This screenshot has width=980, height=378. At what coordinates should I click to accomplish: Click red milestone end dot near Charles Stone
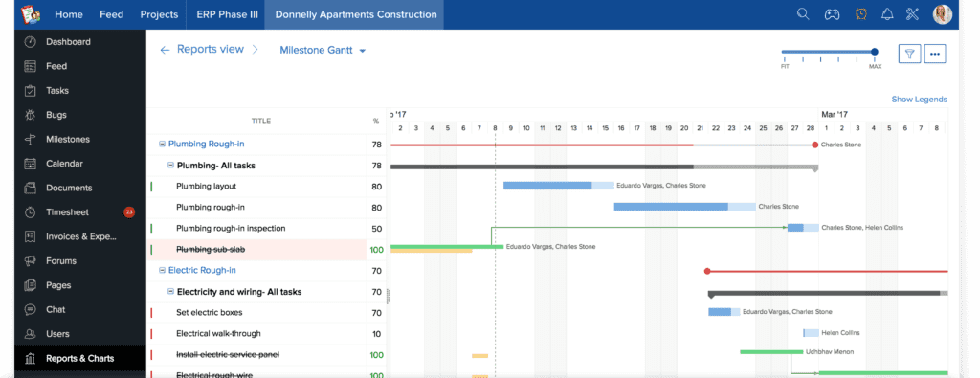click(815, 145)
